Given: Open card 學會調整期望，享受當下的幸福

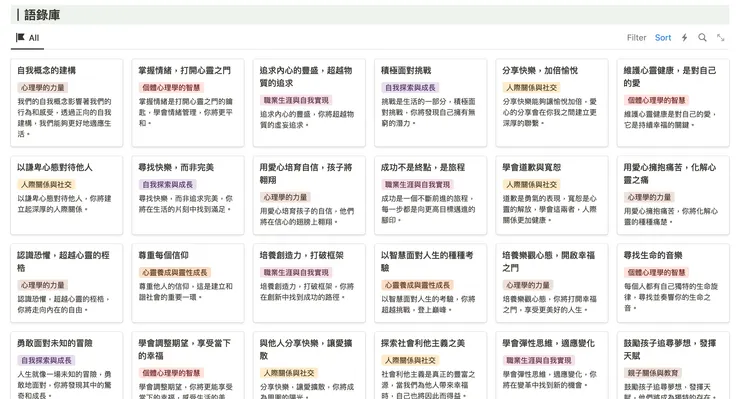Looking at the screenshot, I should click(188, 365).
